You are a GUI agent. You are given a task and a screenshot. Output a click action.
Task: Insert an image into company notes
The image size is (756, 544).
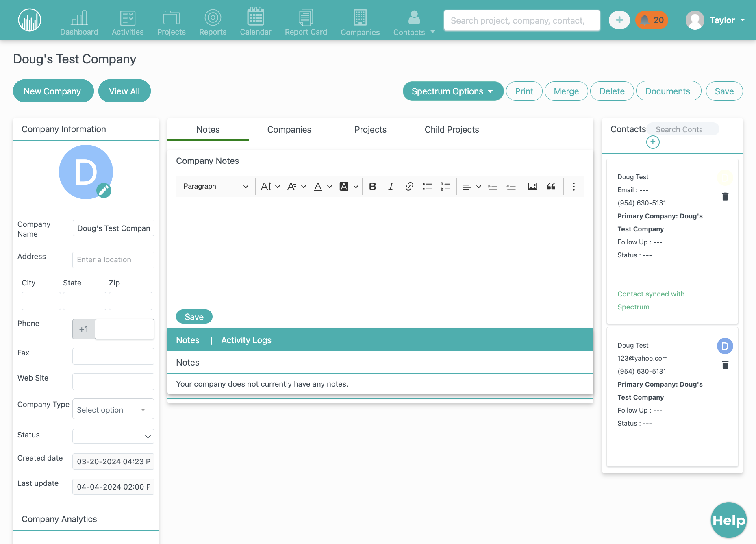pyautogui.click(x=532, y=186)
